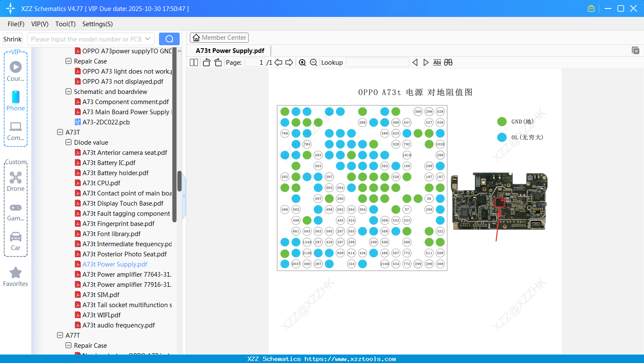Open the Settings menu

98,24
